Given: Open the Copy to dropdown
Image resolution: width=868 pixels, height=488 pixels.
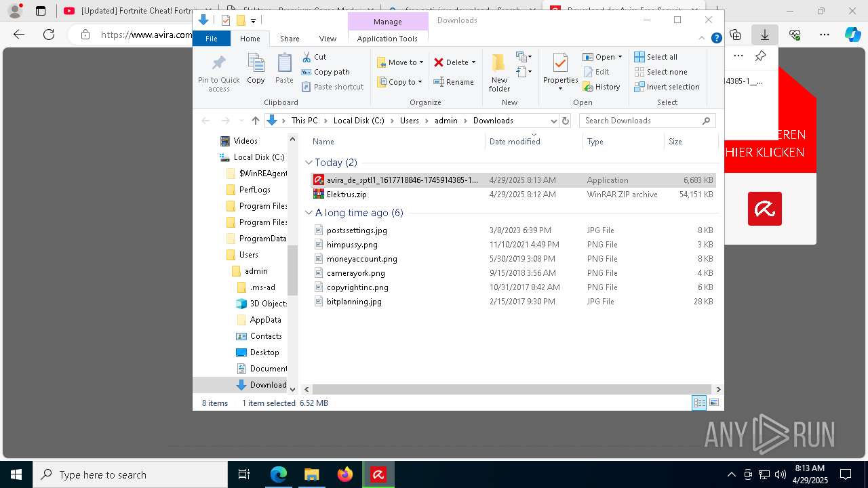Looking at the screenshot, I should point(399,82).
